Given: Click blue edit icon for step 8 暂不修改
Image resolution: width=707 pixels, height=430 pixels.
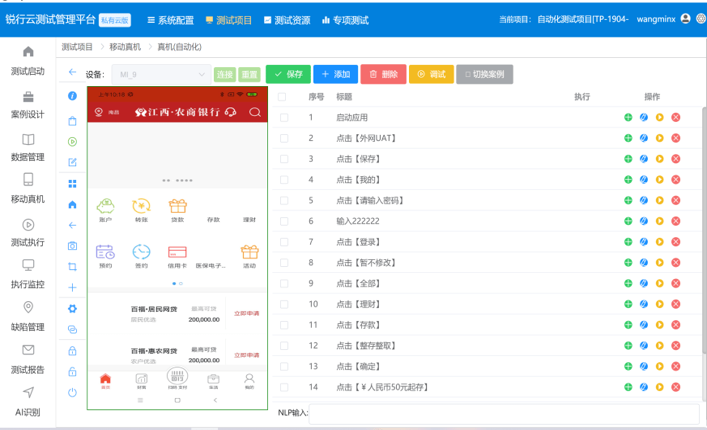Looking at the screenshot, I should 644,262.
